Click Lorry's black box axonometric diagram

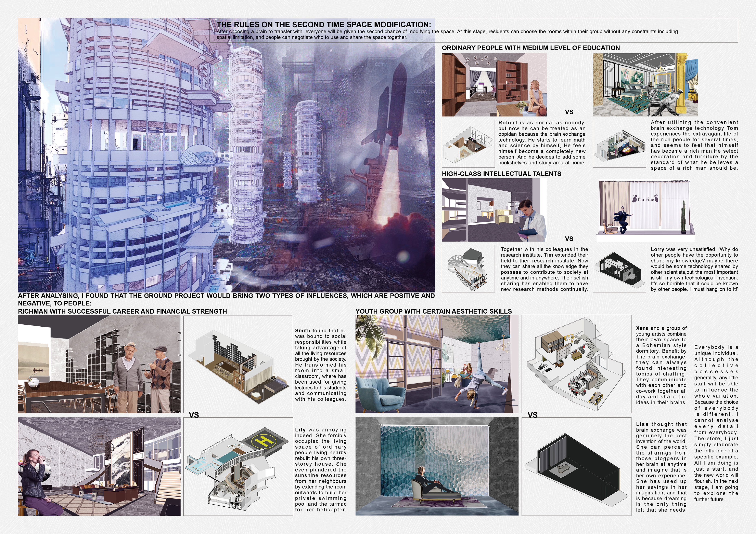pos(619,269)
